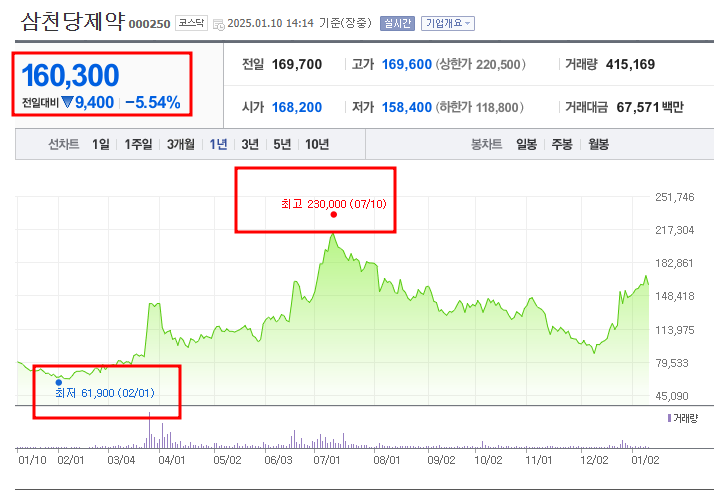Click the clock calendar icon before the date

click(x=219, y=24)
